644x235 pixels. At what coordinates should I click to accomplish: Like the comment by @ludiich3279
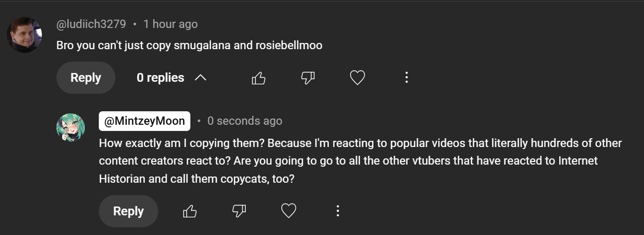point(258,78)
